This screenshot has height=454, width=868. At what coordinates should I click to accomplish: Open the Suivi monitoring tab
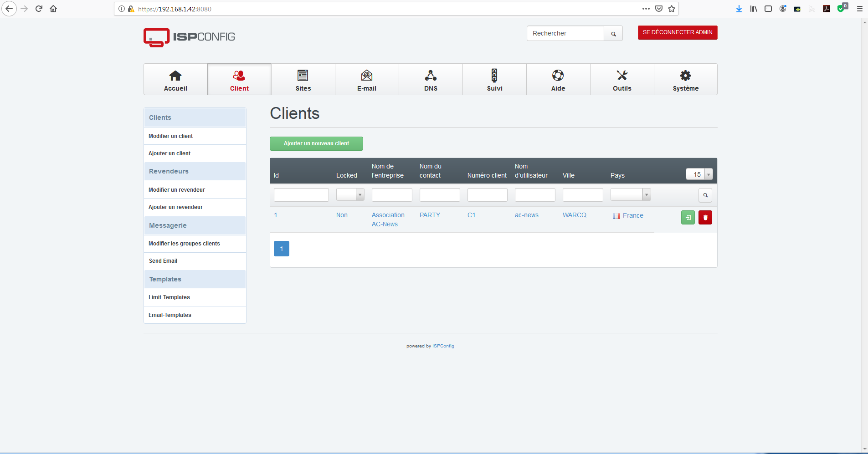coord(494,80)
